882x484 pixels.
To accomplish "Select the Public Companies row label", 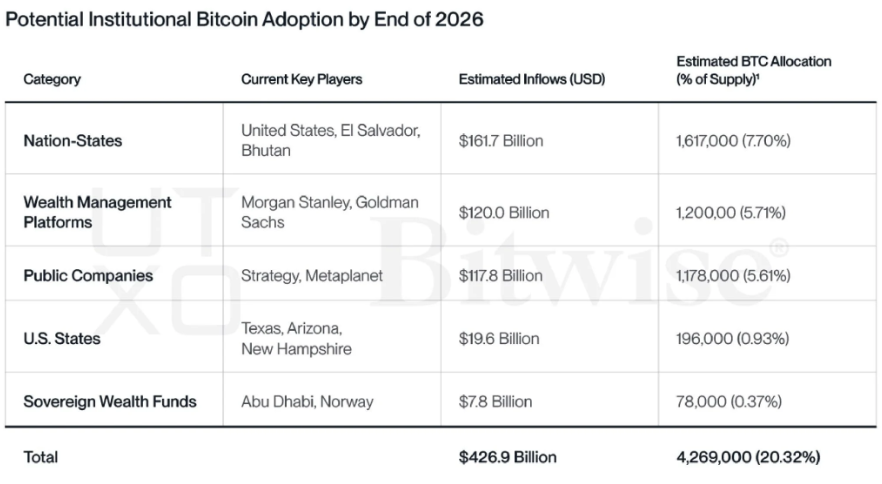I will pos(88,275).
